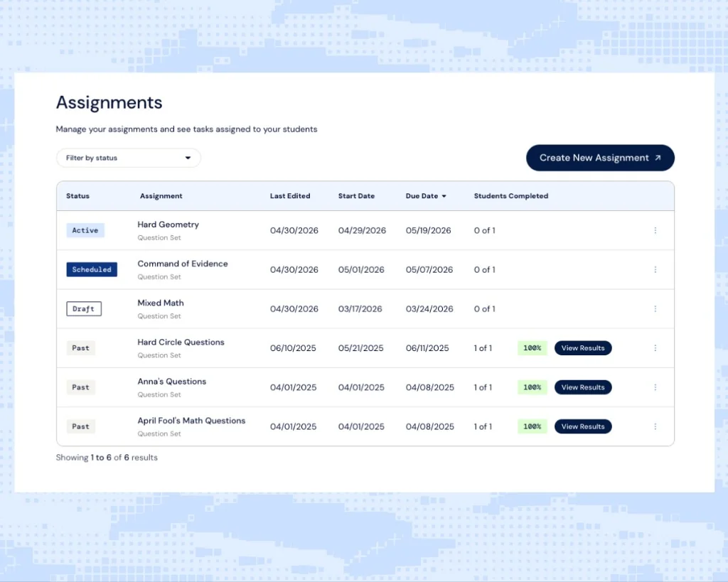Click the Assignment column header
The width and height of the screenshot is (728, 582).
(161, 196)
